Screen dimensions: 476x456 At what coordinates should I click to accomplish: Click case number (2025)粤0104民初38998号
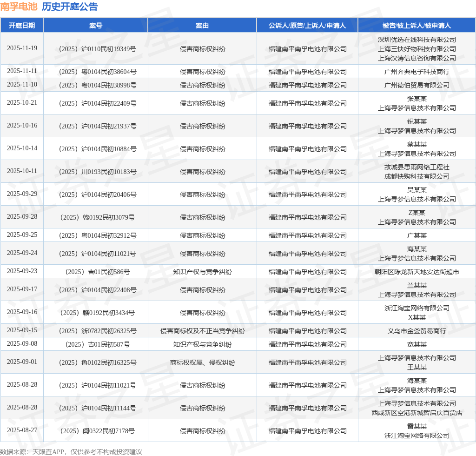[98, 85]
